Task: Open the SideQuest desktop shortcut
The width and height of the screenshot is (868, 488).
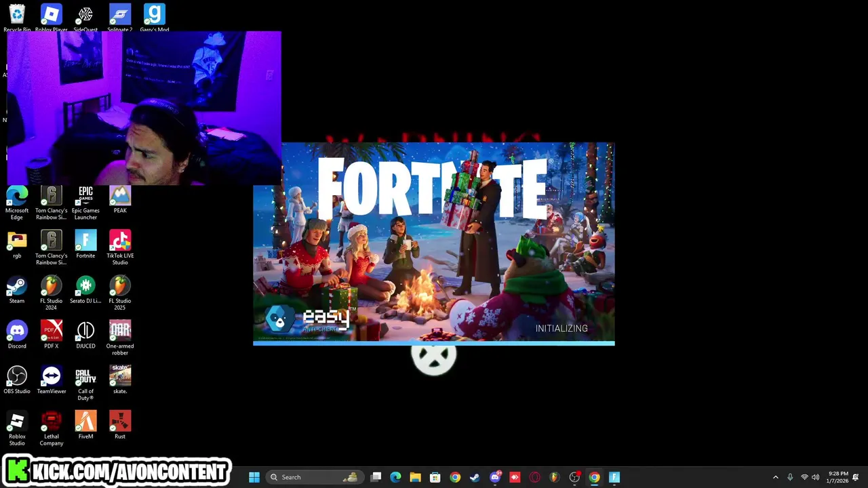Action: tap(85, 18)
